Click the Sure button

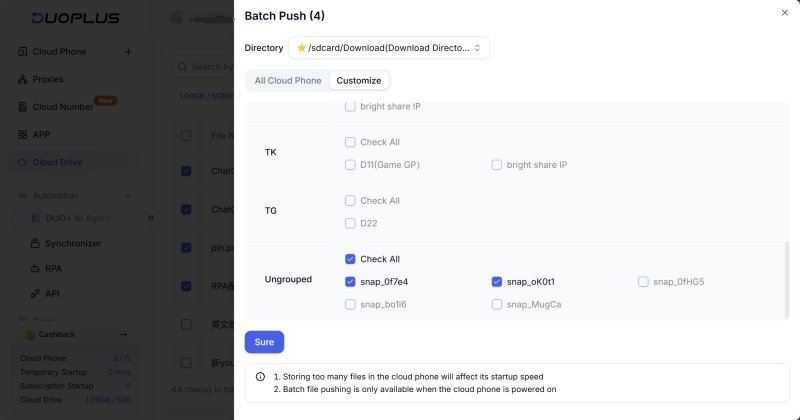click(x=264, y=342)
